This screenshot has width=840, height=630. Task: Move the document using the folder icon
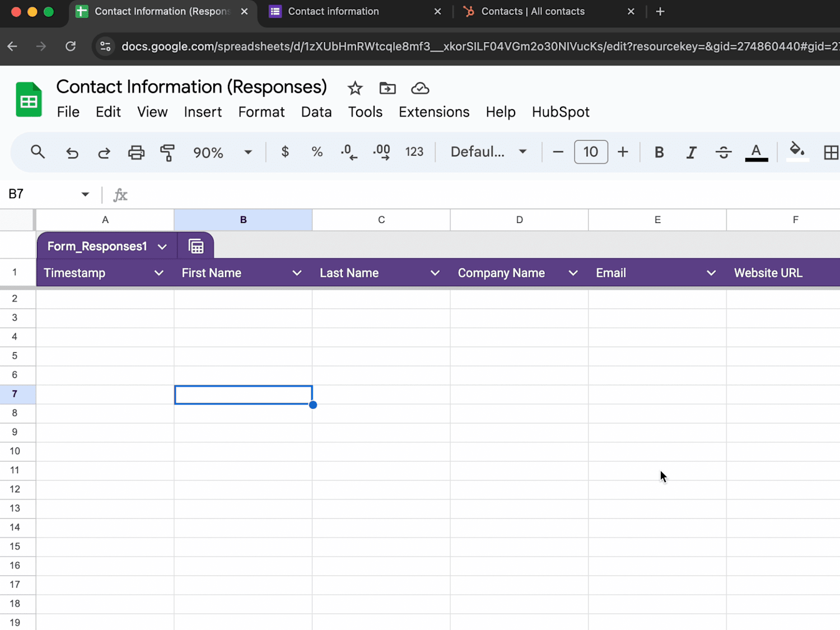(388, 88)
